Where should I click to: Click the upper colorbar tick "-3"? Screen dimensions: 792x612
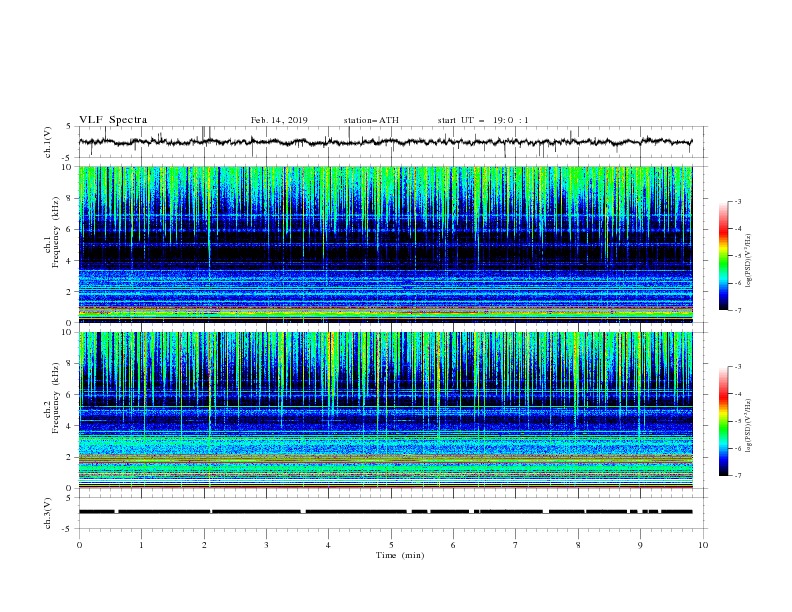tap(738, 201)
